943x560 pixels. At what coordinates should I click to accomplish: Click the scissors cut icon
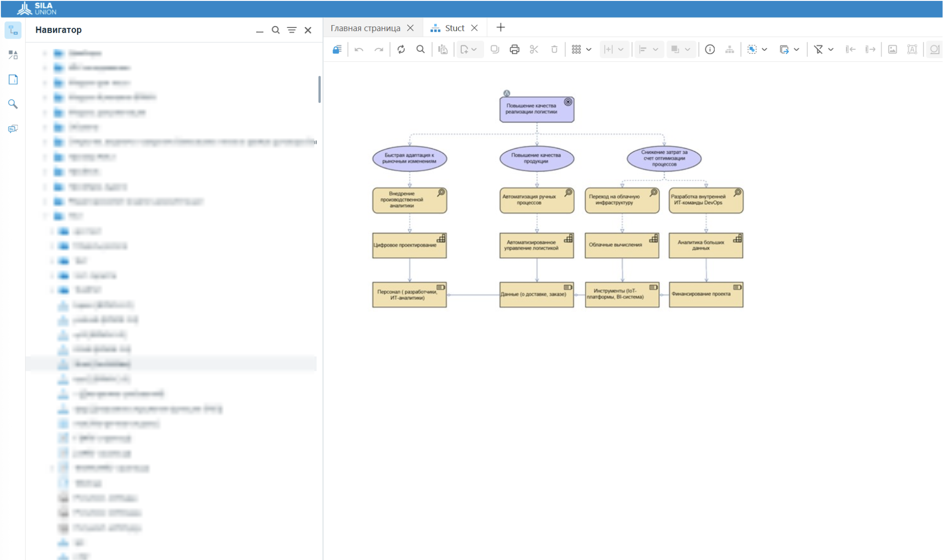534,49
